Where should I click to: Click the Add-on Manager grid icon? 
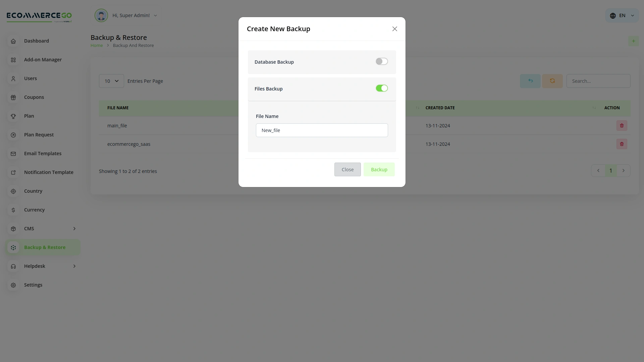click(x=13, y=60)
